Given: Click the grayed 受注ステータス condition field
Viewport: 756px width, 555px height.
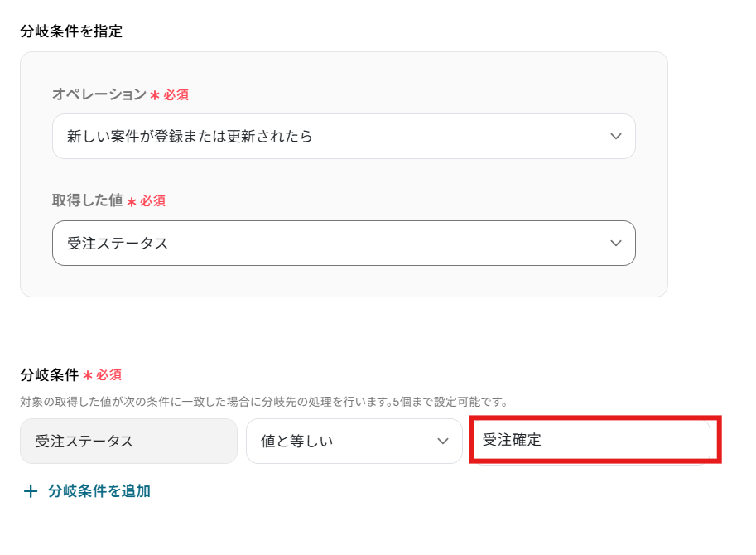Looking at the screenshot, I should [128, 441].
